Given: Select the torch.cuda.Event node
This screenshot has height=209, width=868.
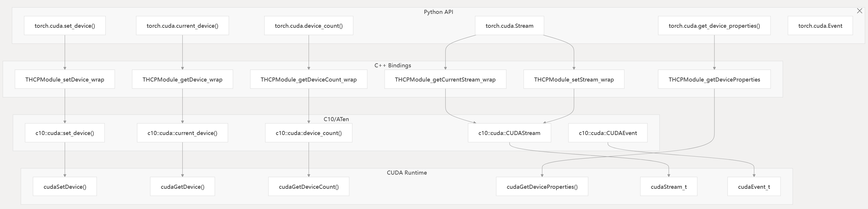Looking at the screenshot, I should 820,26.
